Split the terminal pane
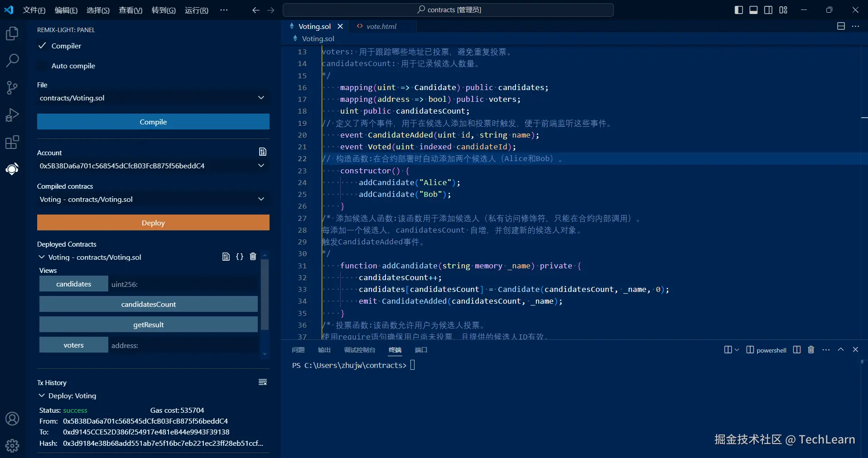Screen dimensions: 868x458 click(x=797, y=350)
